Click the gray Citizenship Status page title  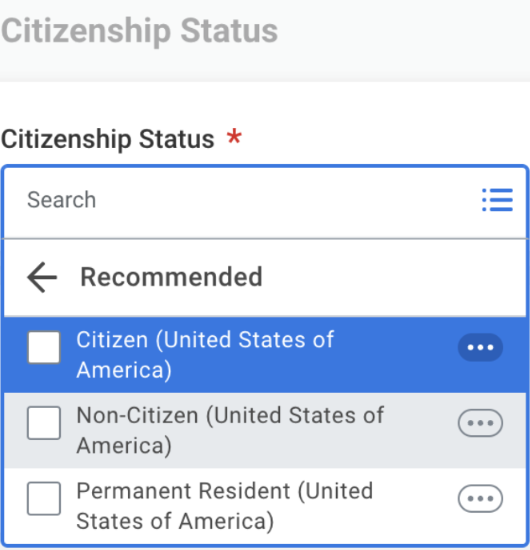[x=139, y=32]
